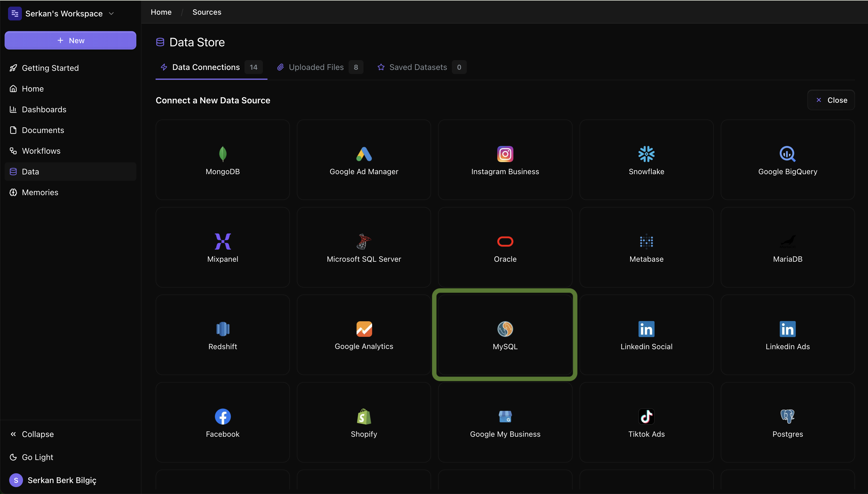Select the MongoDB leaf icon
Image resolution: width=868 pixels, height=494 pixels.
[223, 154]
